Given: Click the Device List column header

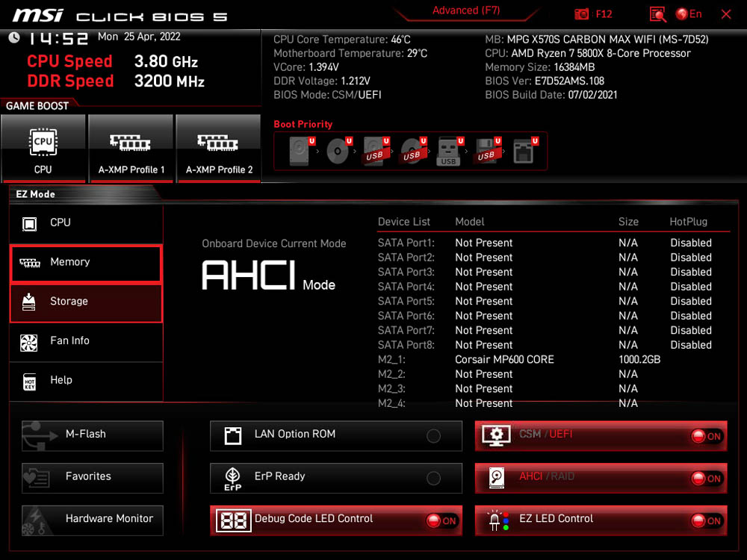Looking at the screenshot, I should [x=404, y=222].
